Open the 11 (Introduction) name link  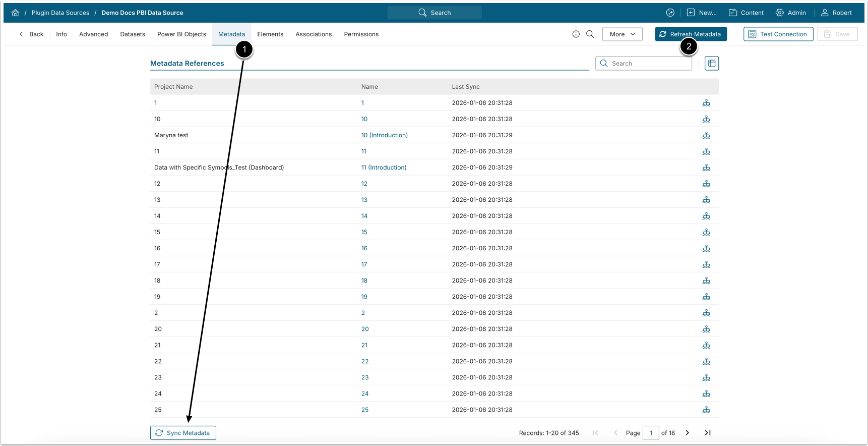pyautogui.click(x=384, y=168)
